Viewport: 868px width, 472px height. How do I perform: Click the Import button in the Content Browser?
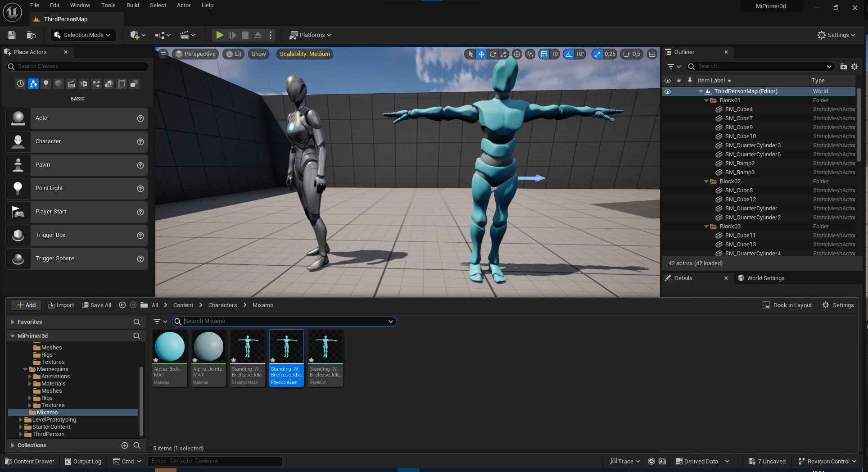(61, 305)
